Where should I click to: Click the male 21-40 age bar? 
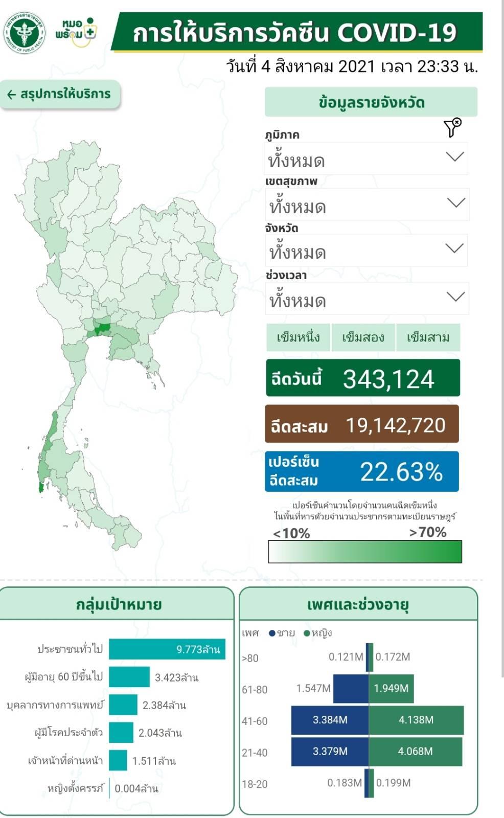tap(330, 751)
